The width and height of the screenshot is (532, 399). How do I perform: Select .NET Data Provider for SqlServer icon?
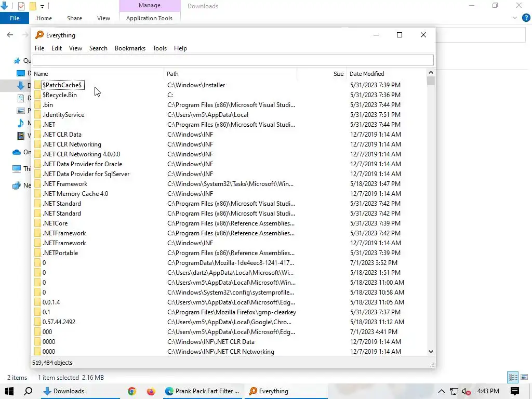[37, 174]
